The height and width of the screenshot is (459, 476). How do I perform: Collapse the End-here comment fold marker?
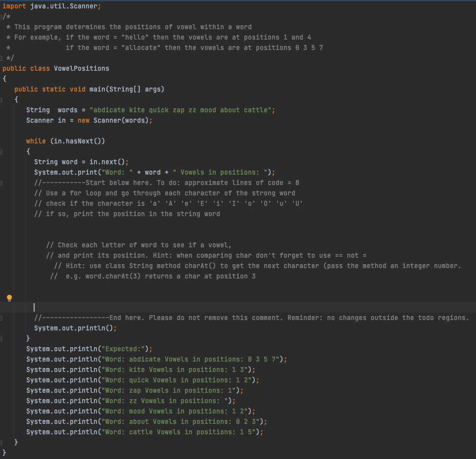pyautogui.click(x=2, y=317)
